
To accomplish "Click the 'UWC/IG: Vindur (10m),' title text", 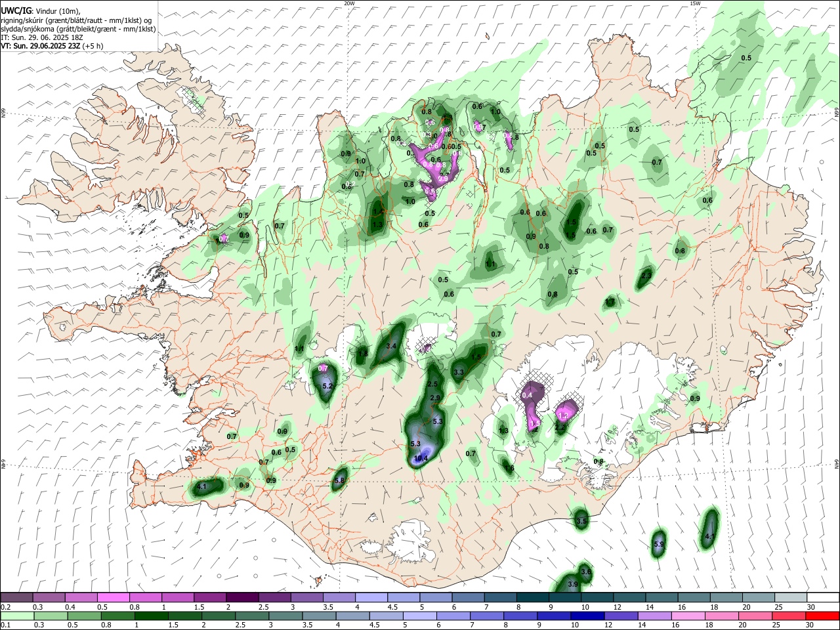I will click(x=41, y=10).
